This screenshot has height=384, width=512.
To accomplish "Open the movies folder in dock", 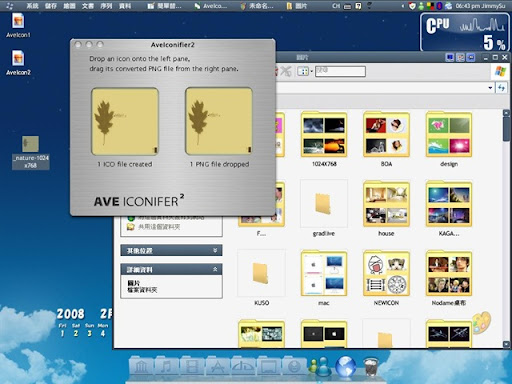I will pyautogui.click(x=192, y=367).
